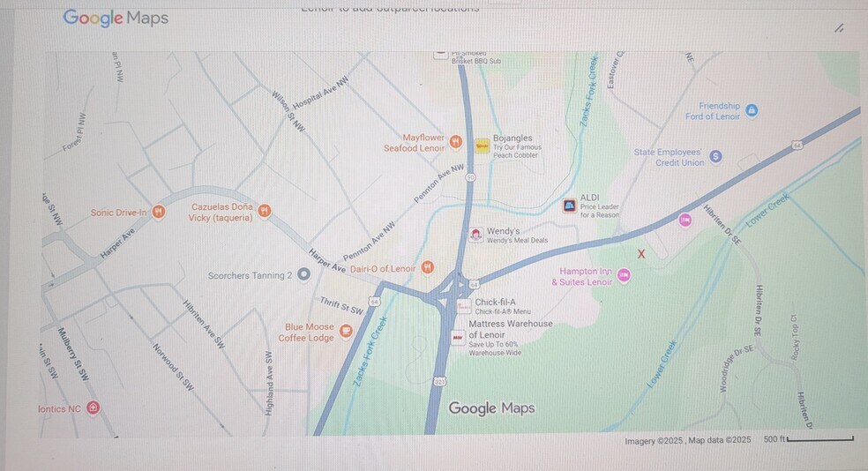Open the Hampton Inn & Suites hotel pin
This screenshot has height=471, width=868.
[624, 275]
